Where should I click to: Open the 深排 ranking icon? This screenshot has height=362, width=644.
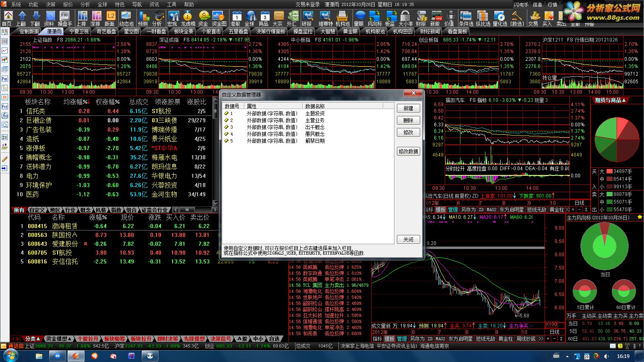point(96,19)
